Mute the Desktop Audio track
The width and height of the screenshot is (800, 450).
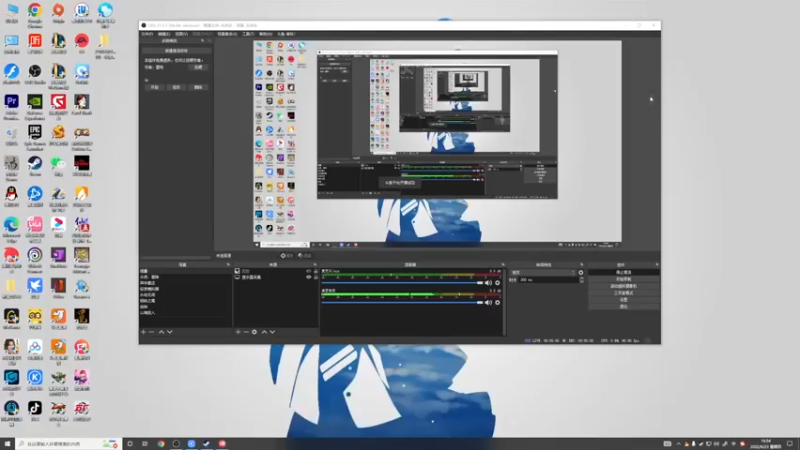(x=488, y=303)
